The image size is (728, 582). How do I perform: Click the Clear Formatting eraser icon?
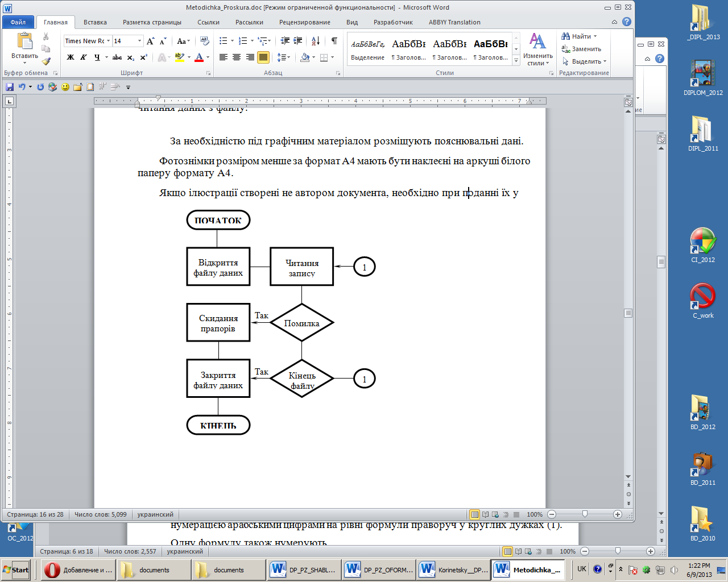coord(205,41)
